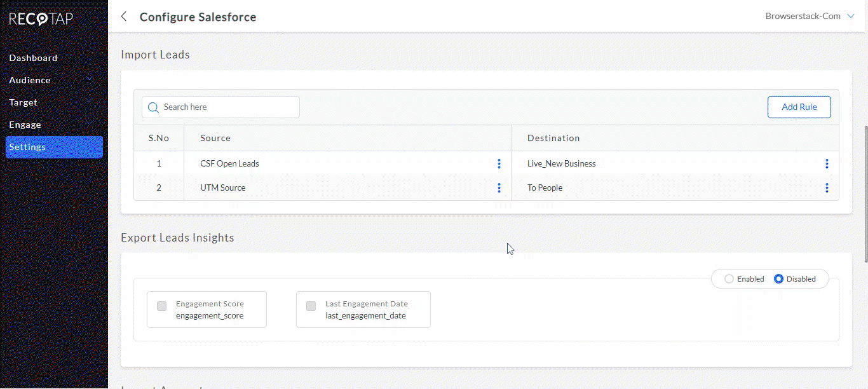Click the last_engagement_date field name
This screenshot has width=868, height=389.
(365, 316)
